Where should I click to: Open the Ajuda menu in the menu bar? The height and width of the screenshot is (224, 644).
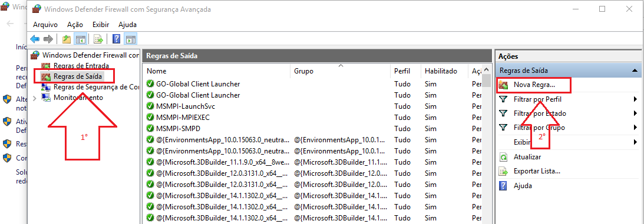(127, 25)
